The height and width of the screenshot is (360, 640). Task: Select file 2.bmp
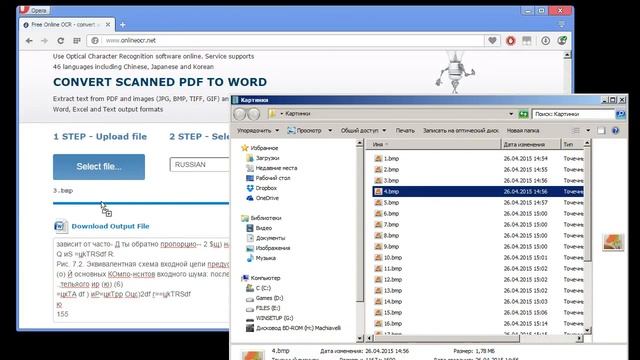coord(391,169)
